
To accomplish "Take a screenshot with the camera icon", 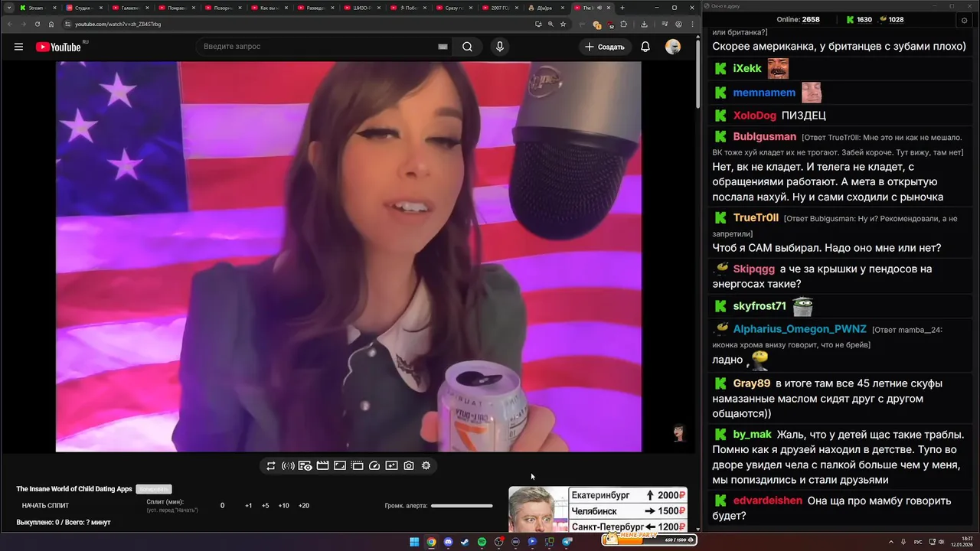I will 409,465.
